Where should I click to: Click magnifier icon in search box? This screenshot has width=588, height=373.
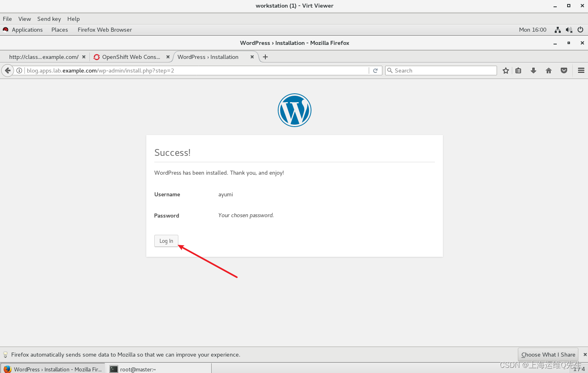click(x=390, y=71)
